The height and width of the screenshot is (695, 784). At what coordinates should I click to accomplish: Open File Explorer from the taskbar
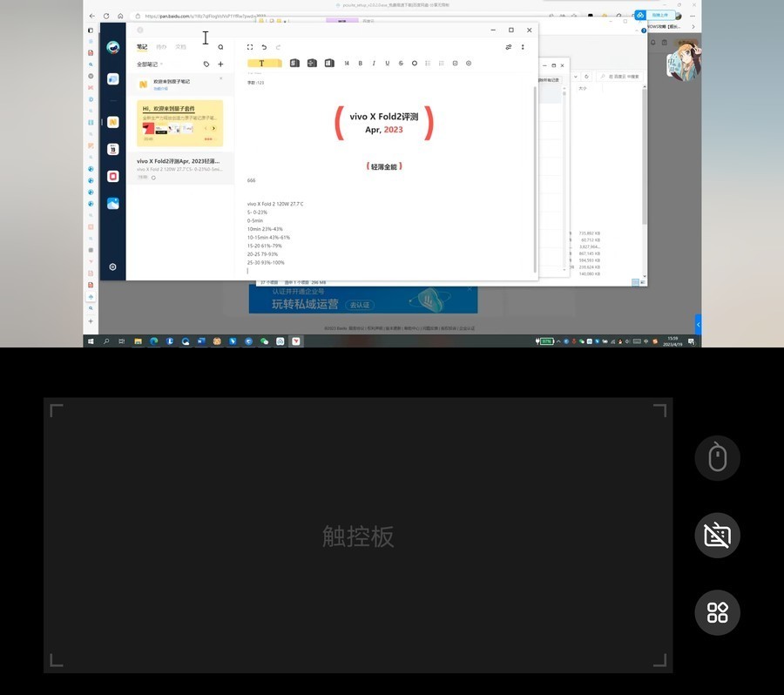point(138,341)
